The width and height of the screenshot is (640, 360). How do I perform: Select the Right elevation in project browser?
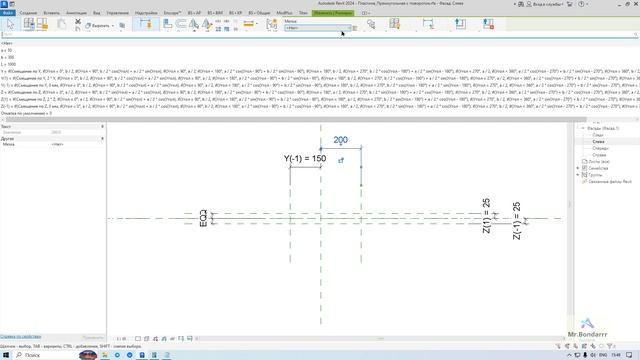point(599,155)
